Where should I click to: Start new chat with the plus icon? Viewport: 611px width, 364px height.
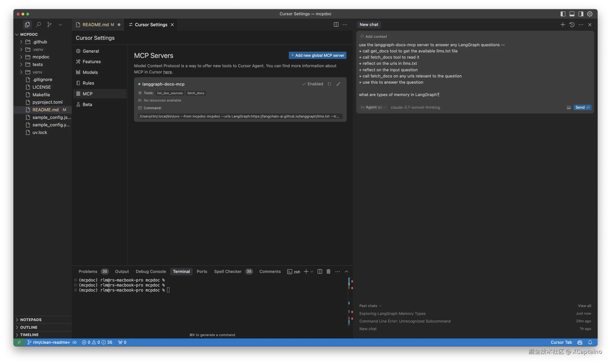563,25
